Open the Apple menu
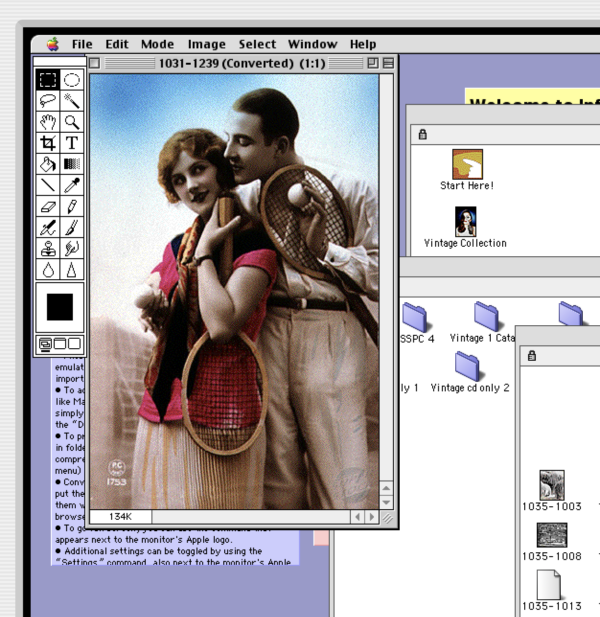 [53, 44]
